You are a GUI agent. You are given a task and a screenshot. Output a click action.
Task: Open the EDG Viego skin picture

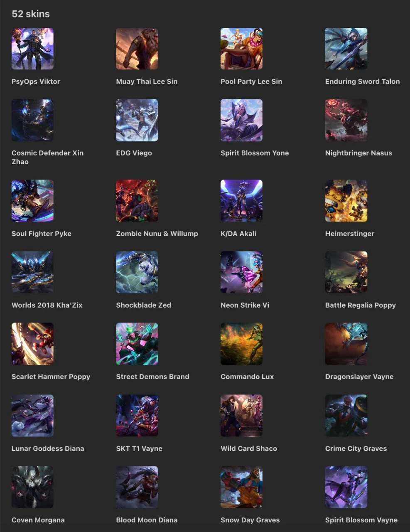[137, 120]
